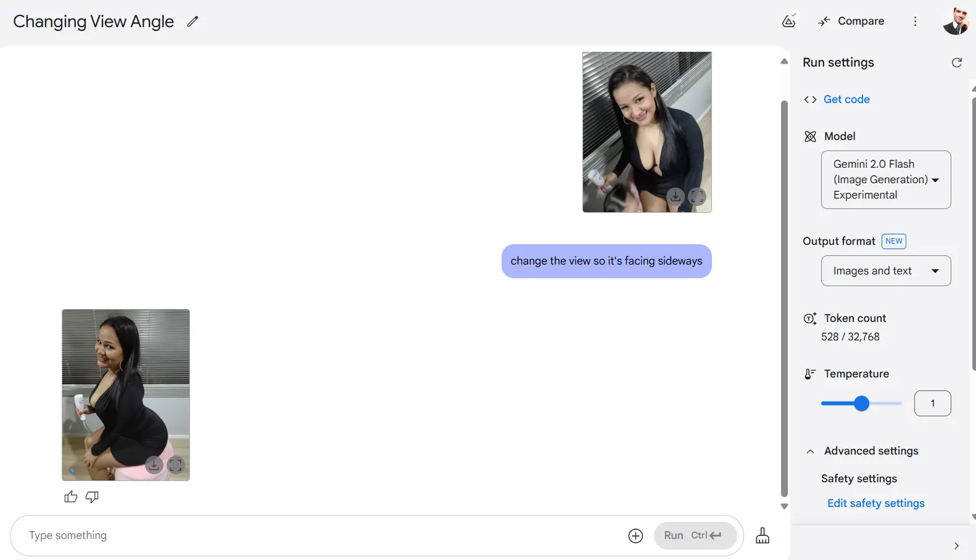Click the save to Drive icon
This screenshot has height=560, width=976.
point(788,22)
